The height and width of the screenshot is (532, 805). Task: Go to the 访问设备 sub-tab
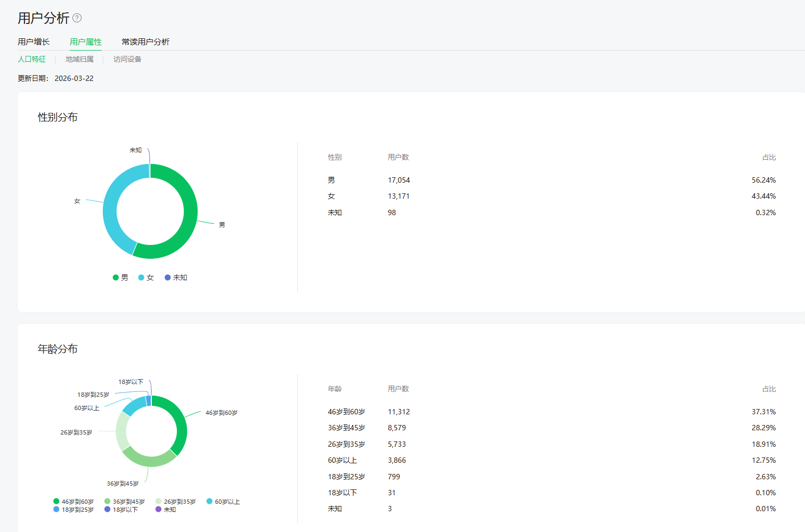click(127, 59)
